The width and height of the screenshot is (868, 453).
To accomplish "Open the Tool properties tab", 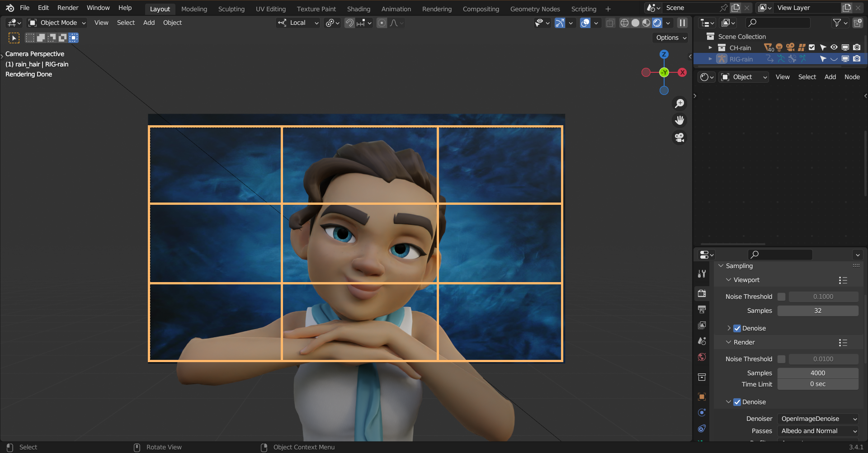I will coord(702,274).
